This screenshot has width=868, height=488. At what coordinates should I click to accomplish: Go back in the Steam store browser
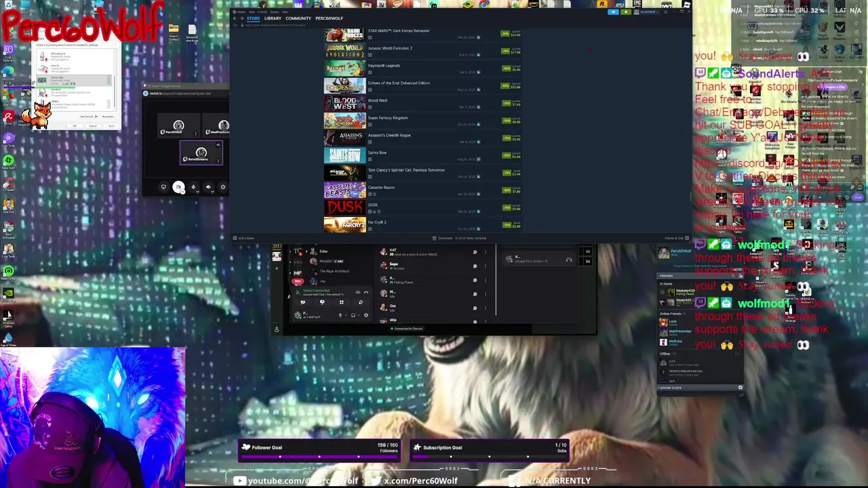click(235, 18)
